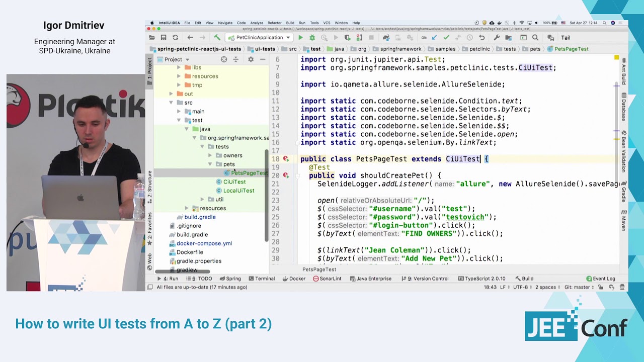The height and width of the screenshot is (362, 644).
Task: Click 2 spaces indent setting
Action: click(548, 287)
